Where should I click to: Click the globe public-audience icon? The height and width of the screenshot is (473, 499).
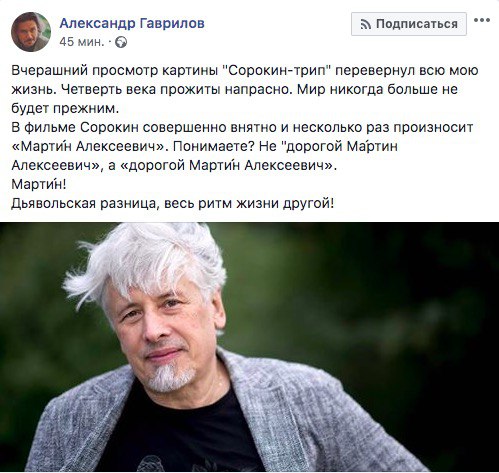point(121,42)
